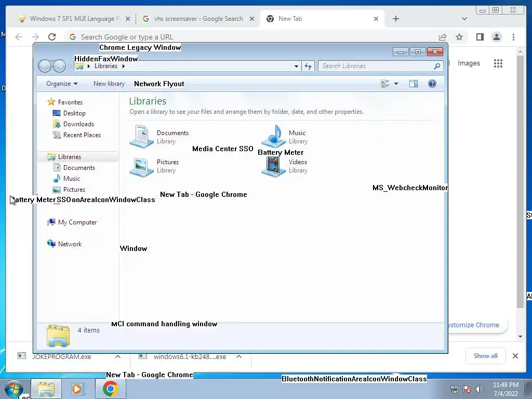The width and height of the screenshot is (532, 399).
Task: Open windows6.1-kb248 download options chevron
Action: coord(239,356)
